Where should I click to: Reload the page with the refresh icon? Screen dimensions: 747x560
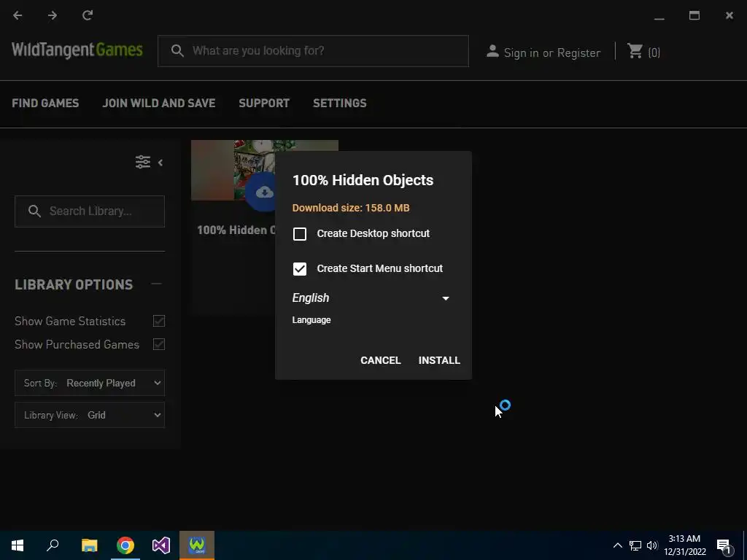pos(88,16)
